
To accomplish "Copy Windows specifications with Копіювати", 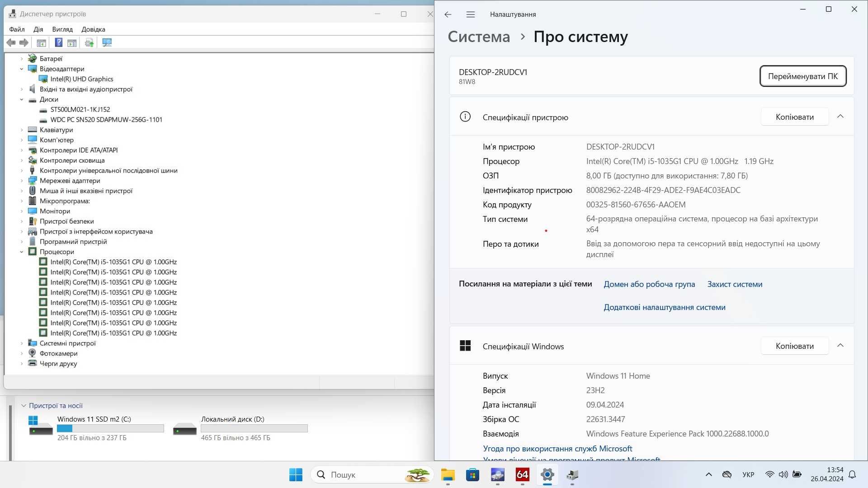I will [795, 346].
